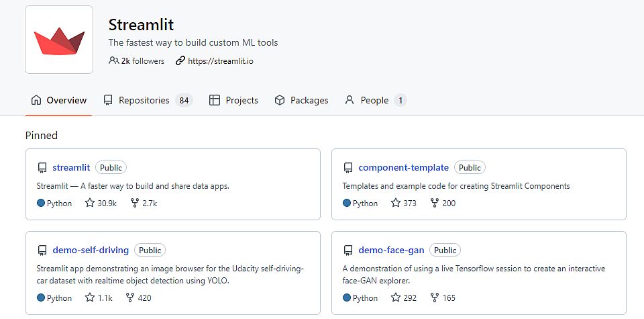Viewport: 644px width, 319px height.
Task: Click 'The fastest way to build custom ML tools'
Action: (x=193, y=42)
